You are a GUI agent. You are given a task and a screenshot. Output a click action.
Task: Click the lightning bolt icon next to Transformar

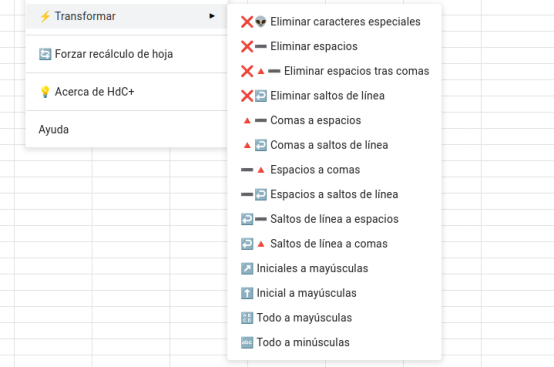(45, 16)
